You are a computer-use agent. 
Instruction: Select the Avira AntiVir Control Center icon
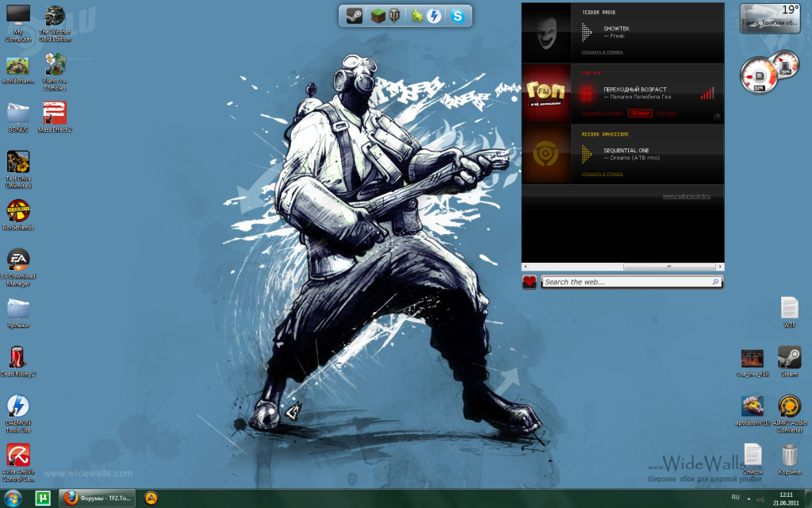point(18,463)
